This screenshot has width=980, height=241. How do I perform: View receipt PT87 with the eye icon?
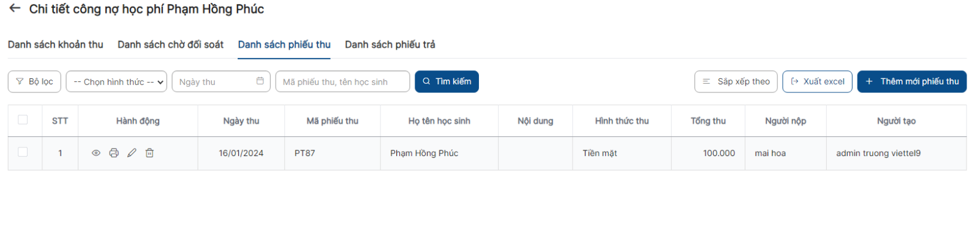click(x=96, y=153)
